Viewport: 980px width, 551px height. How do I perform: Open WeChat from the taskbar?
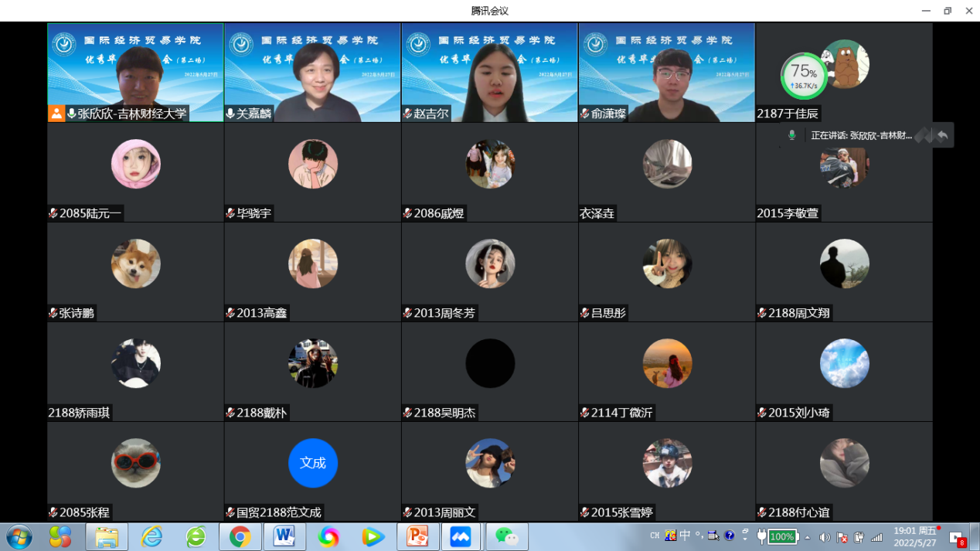tap(507, 536)
